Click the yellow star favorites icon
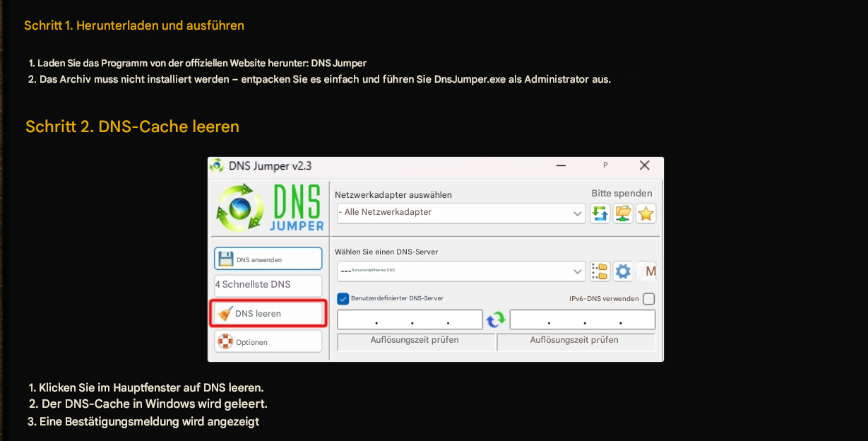 tap(646, 213)
